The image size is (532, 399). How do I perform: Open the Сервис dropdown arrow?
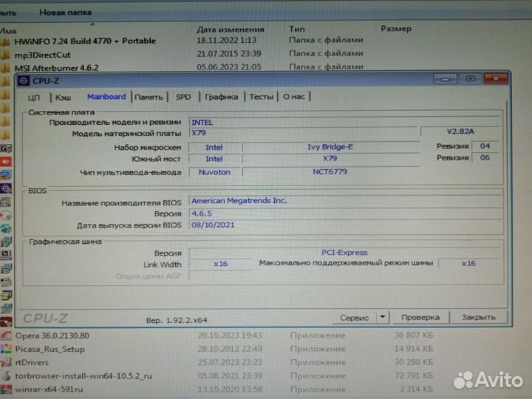(382, 317)
